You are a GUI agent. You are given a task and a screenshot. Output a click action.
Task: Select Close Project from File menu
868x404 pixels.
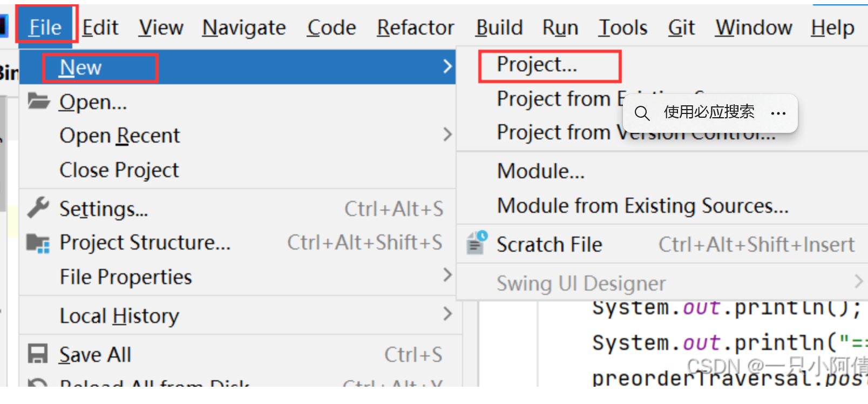(119, 170)
